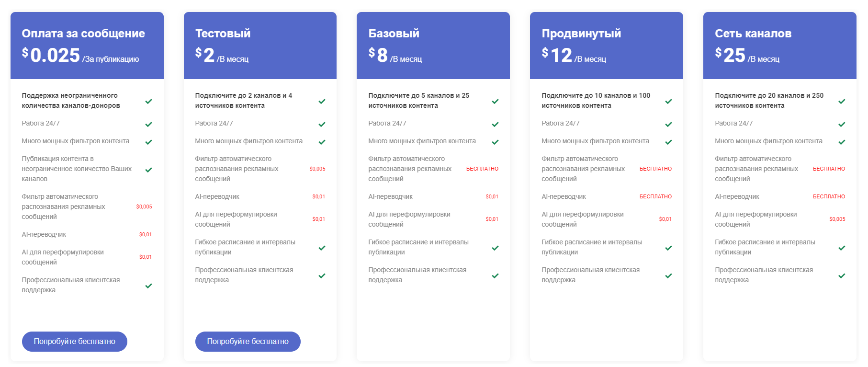The image size is (868, 367).
Task: Click БЕСПЛАТНО for the ad filter in the Базовый plan
Action: [x=483, y=169]
